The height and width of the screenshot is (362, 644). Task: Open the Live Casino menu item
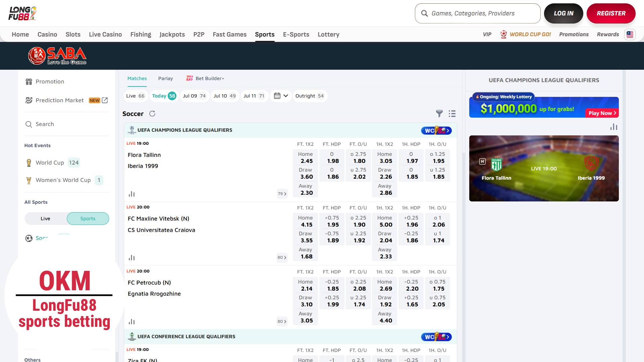(105, 35)
